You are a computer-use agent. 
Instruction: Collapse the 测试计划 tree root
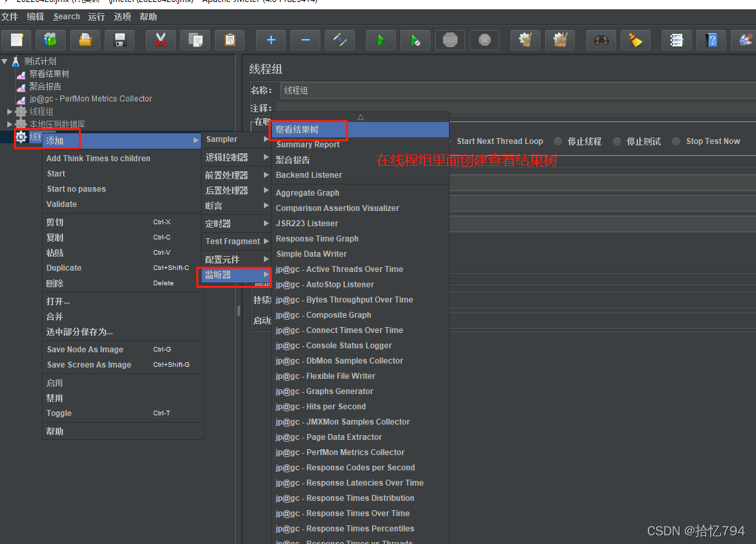pos(5,61)
